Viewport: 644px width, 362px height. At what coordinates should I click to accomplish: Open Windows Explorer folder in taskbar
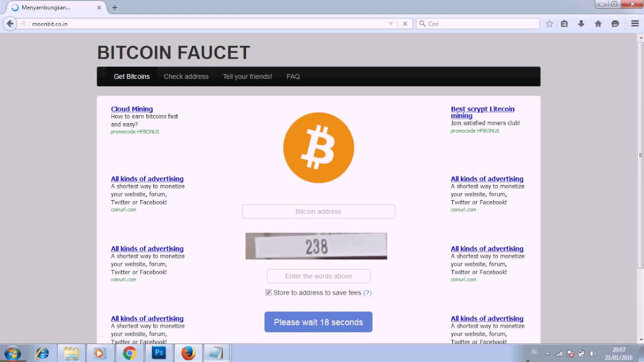[x=71, y=353]
